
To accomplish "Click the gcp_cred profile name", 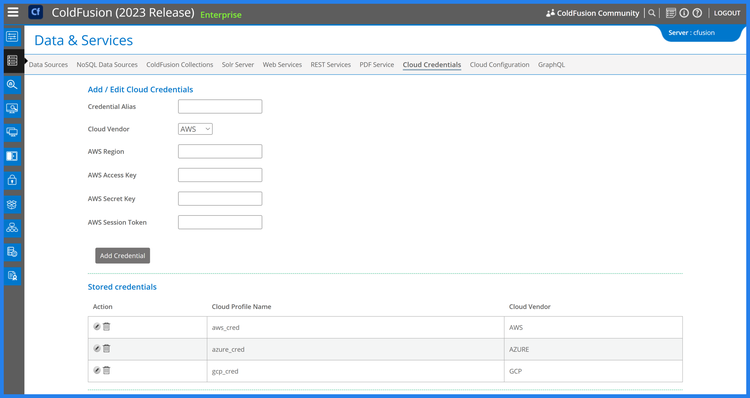I will (x=225, y=372).
